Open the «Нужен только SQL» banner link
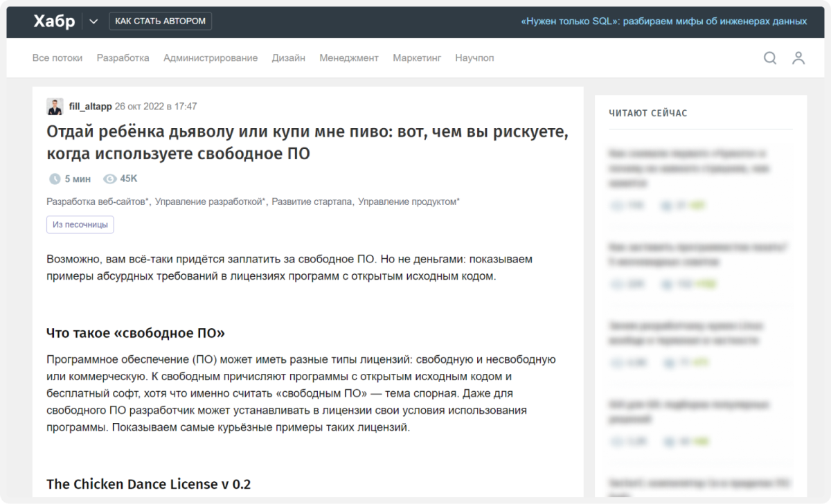The image size is (831, 504). (x=663, y=21)
